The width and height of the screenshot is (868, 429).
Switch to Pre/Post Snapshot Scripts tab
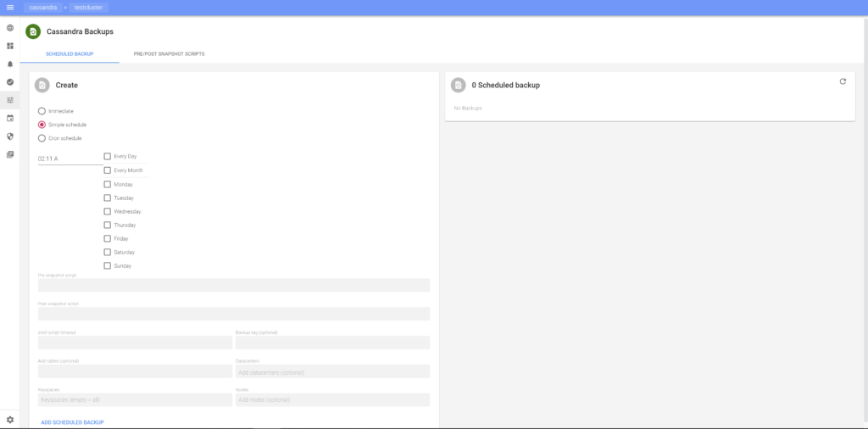pyautogui.click(x=169, y=54)
